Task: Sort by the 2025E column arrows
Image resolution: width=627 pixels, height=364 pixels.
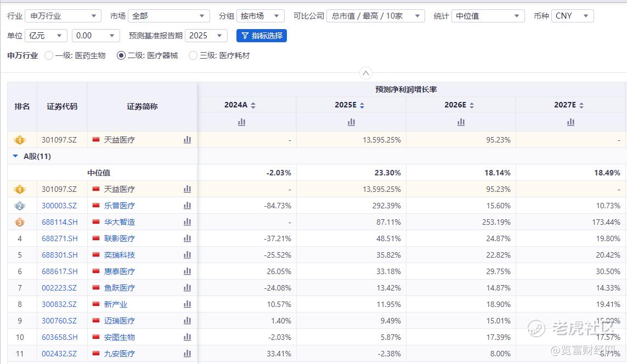Action: click(362, 105)
